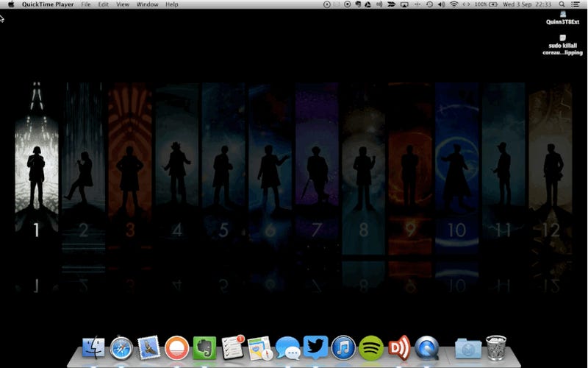This screenshot has height=368, width=588.
Task: Open the volume control in menu bar
Action: 442,4
